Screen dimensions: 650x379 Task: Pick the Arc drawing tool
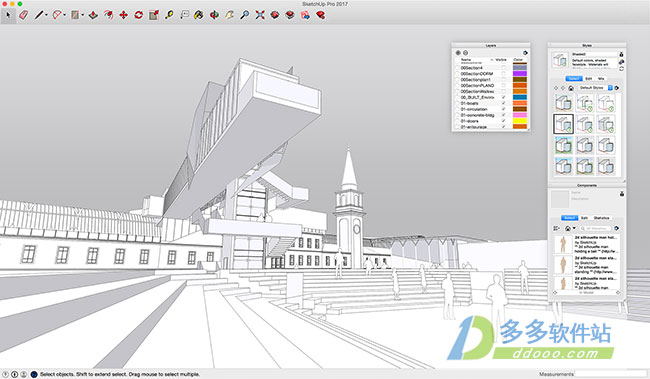(56, 15)
